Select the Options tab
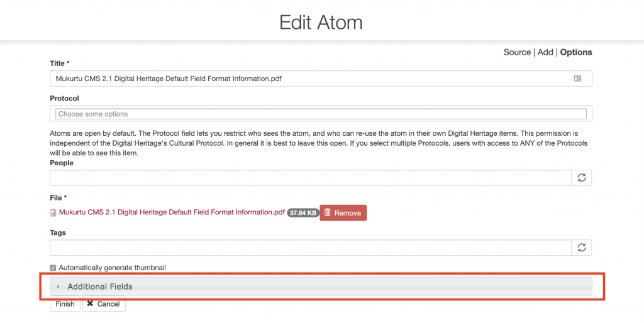Screen dimensions: 644x323 coord(576,52)
